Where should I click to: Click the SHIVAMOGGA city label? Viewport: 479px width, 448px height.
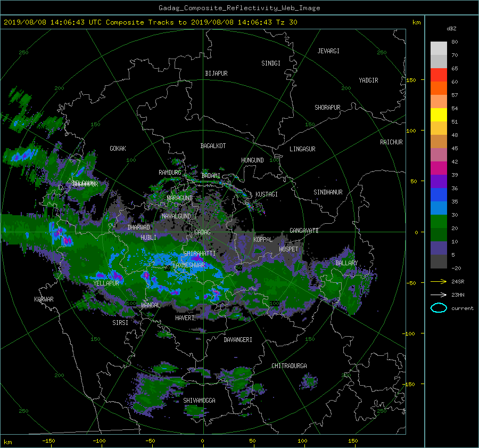coord(199,400)
